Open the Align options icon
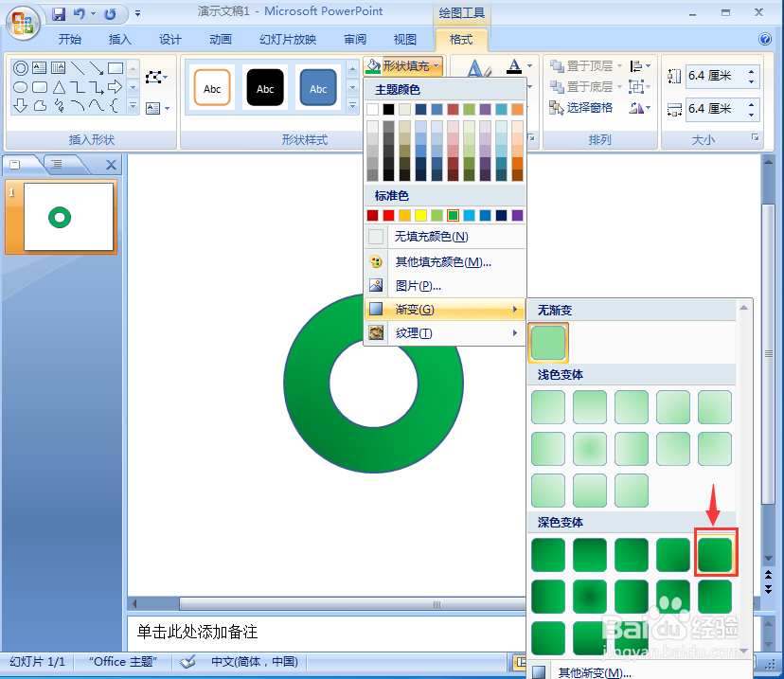 tap(640, 65)
